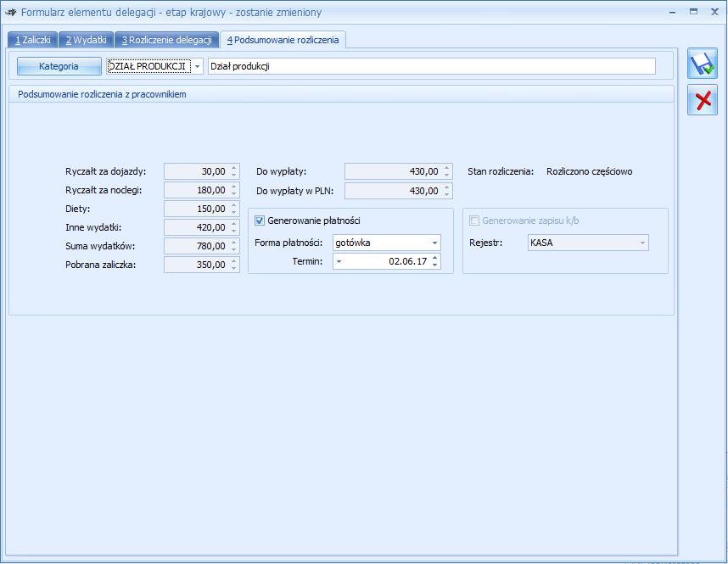
Task: Maximize the delegation form window
Action: 694,12
